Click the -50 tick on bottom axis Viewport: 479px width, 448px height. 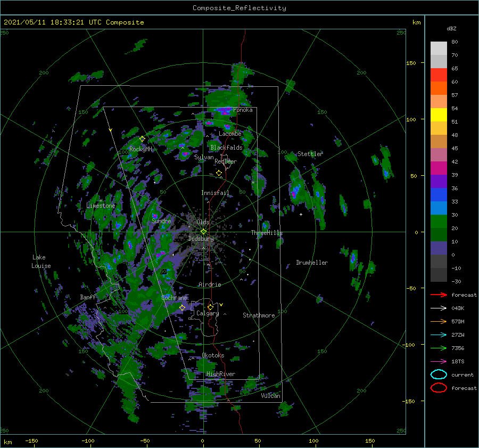coord(145,441)
